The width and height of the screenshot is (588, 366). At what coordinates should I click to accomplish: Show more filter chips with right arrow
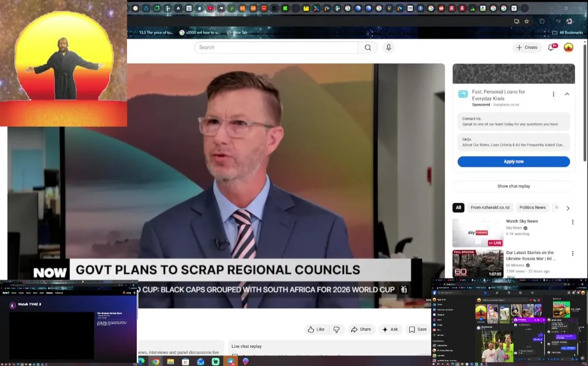[x=568, y=208]
